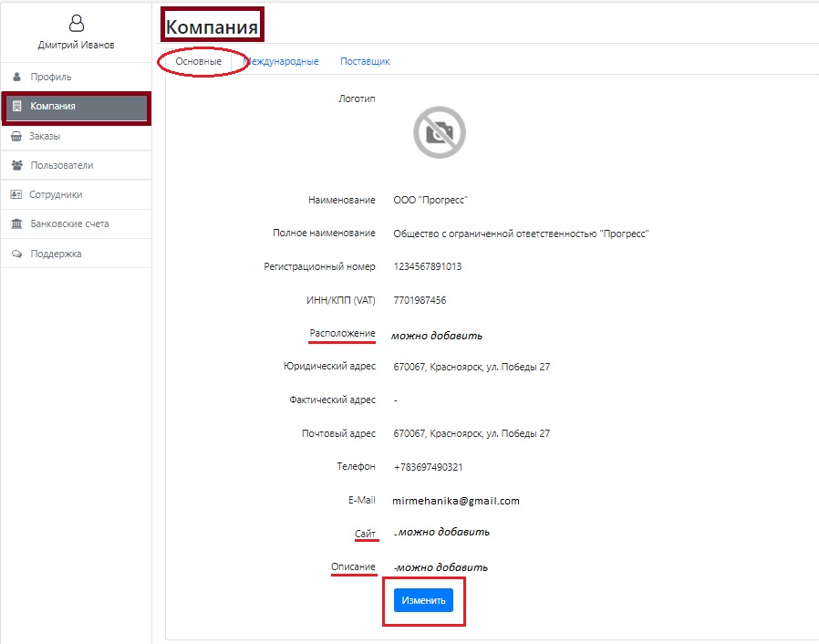Open Пользователи section

77,166
